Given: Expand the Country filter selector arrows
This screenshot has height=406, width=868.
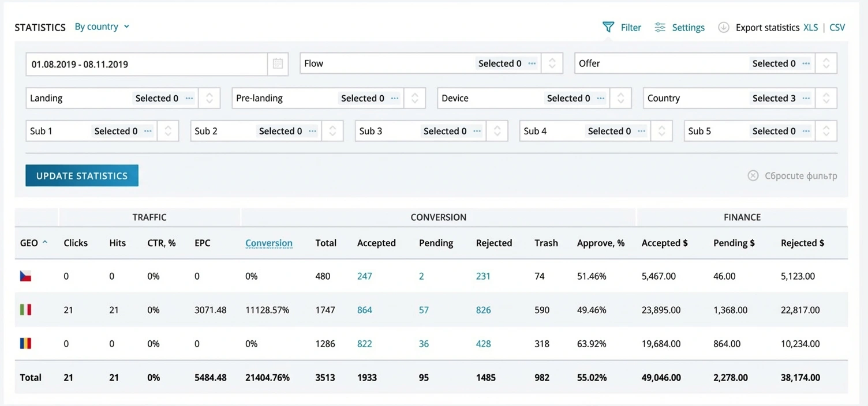Looking at the screenshot, I should pyautogui.click(x=826, y=98).
